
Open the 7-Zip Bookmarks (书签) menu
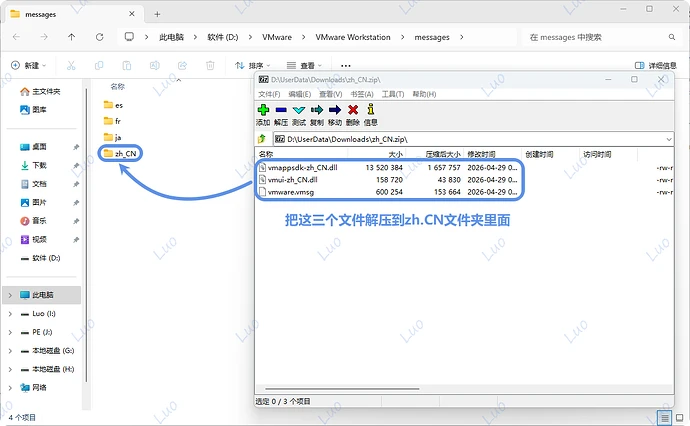coord(362,94)
